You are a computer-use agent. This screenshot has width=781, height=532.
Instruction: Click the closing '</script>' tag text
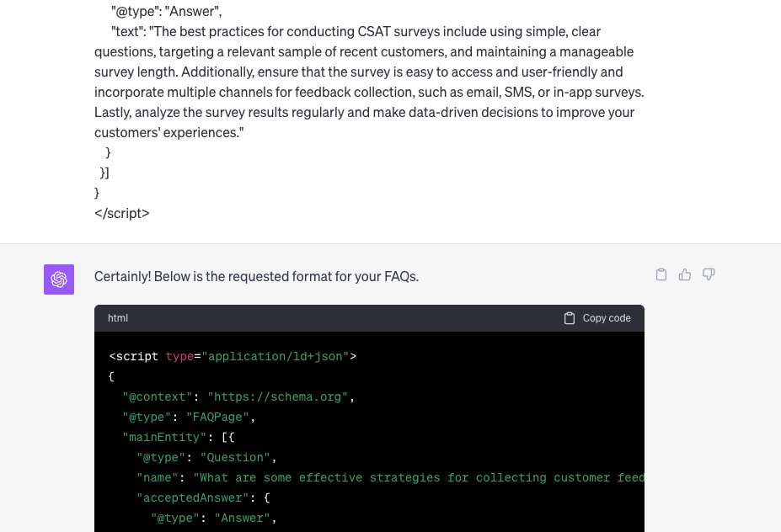coord(122,213)
